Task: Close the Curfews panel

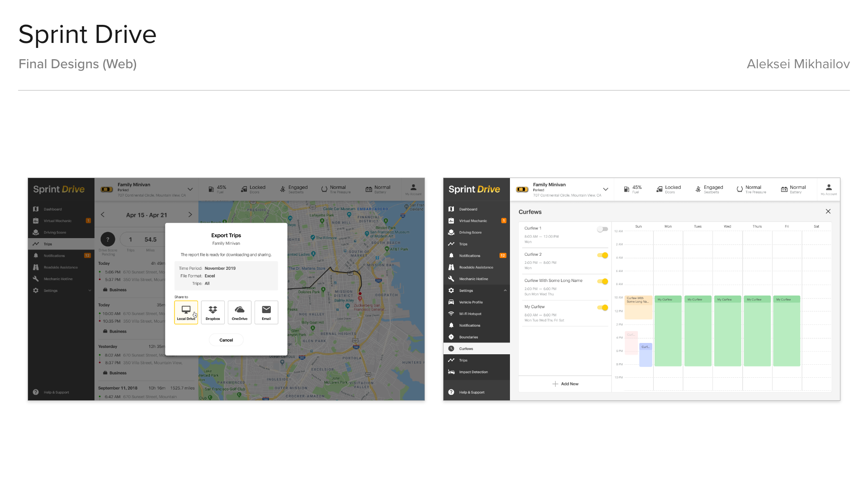Action: tap(828, 211)
